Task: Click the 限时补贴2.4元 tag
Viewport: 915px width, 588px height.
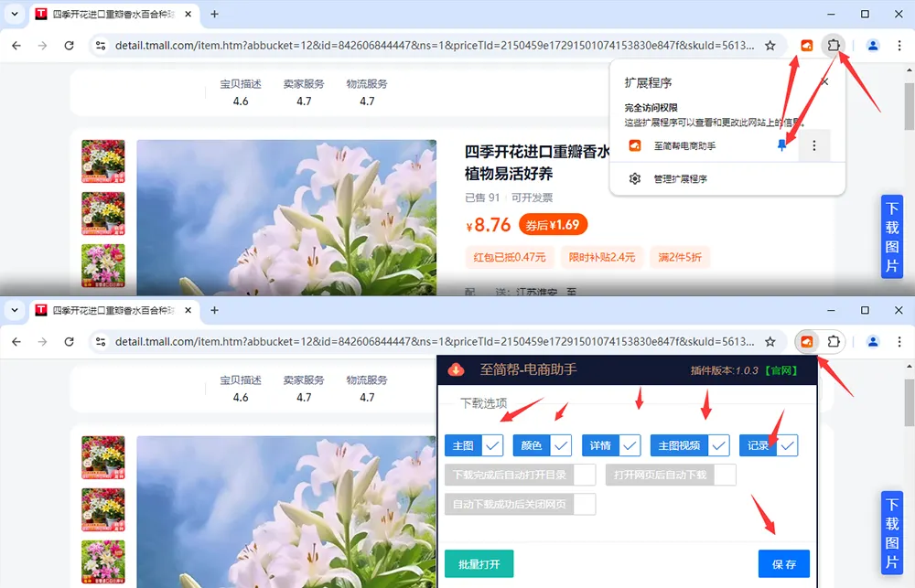Action: tap(602, 257)
